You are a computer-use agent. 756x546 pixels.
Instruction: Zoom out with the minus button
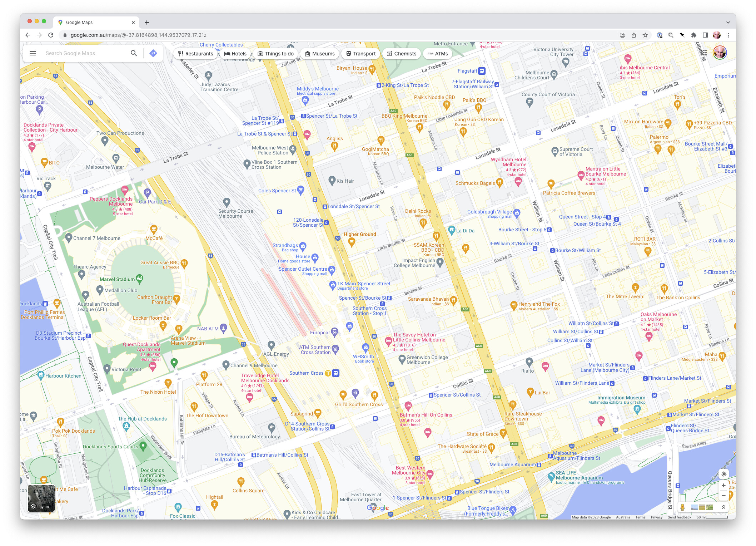click(x=723, y=496)
